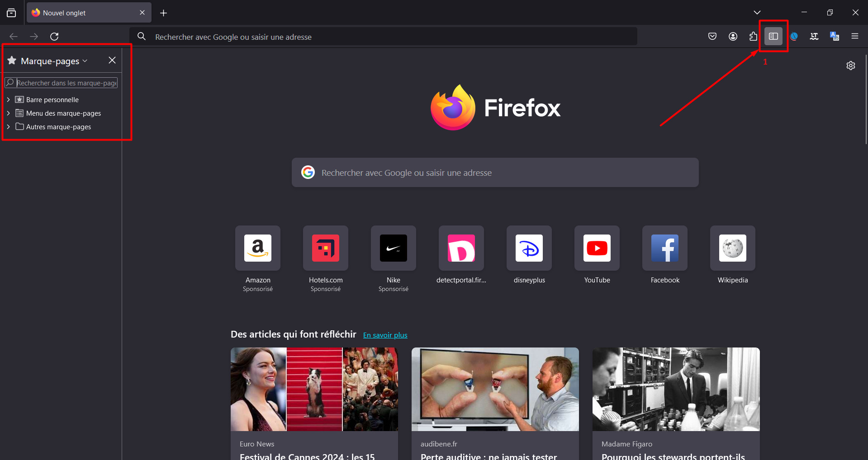Viewport: 868px width, 460px height.
Task: Toggle the sidebar panel button
Action: 773,36
